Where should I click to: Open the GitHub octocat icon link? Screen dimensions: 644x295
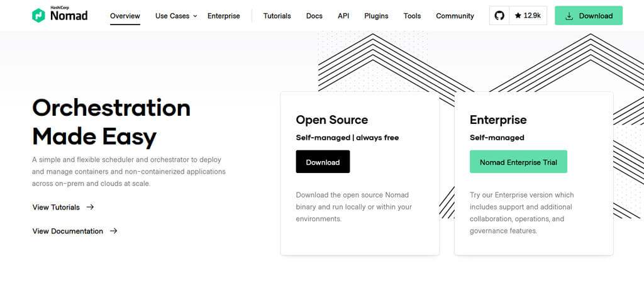pos(499,16)
